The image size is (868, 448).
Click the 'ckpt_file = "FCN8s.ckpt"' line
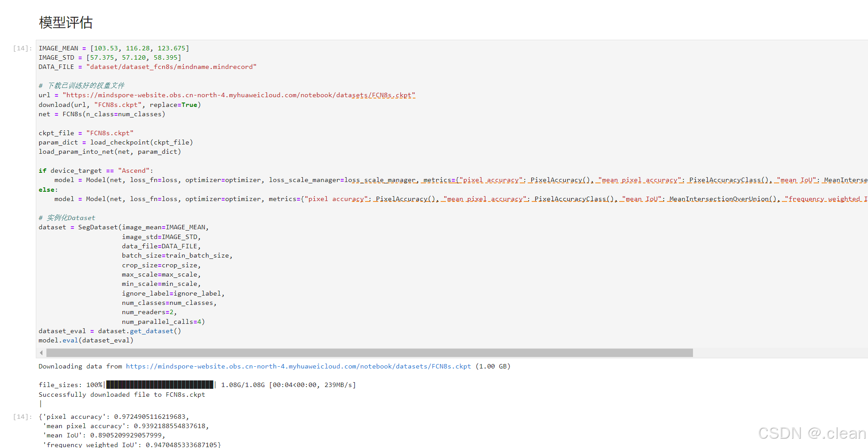pos(86,133)
